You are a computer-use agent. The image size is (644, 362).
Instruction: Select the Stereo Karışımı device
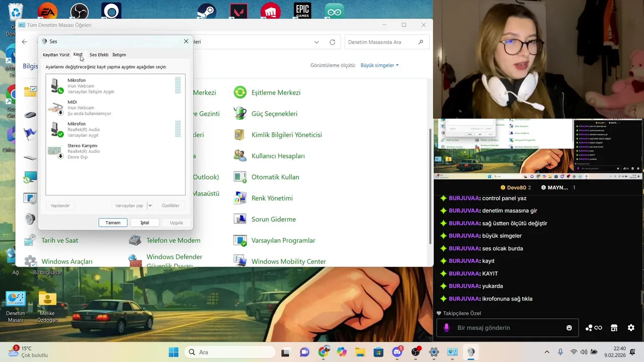click(115, 151)
